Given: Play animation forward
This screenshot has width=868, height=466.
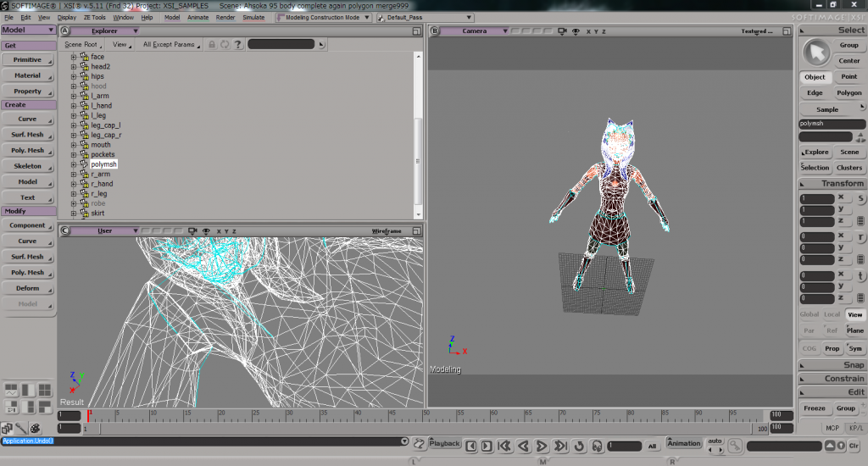Looking at the screenshot, I should 542,446.
